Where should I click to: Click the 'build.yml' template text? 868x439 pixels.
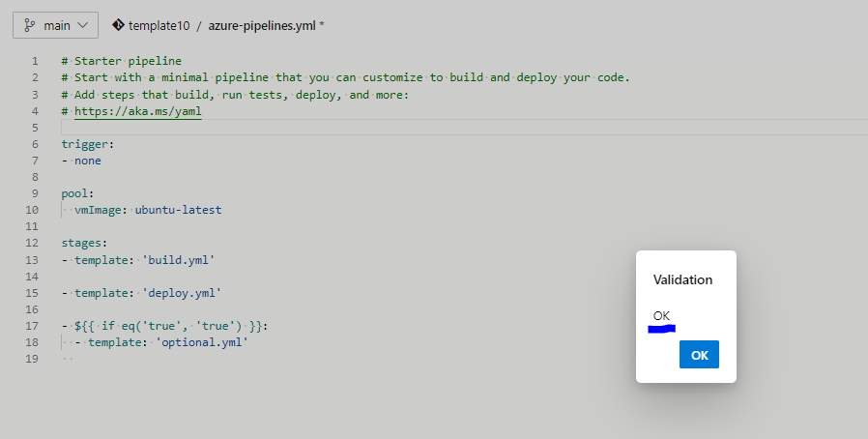point(178,260)
